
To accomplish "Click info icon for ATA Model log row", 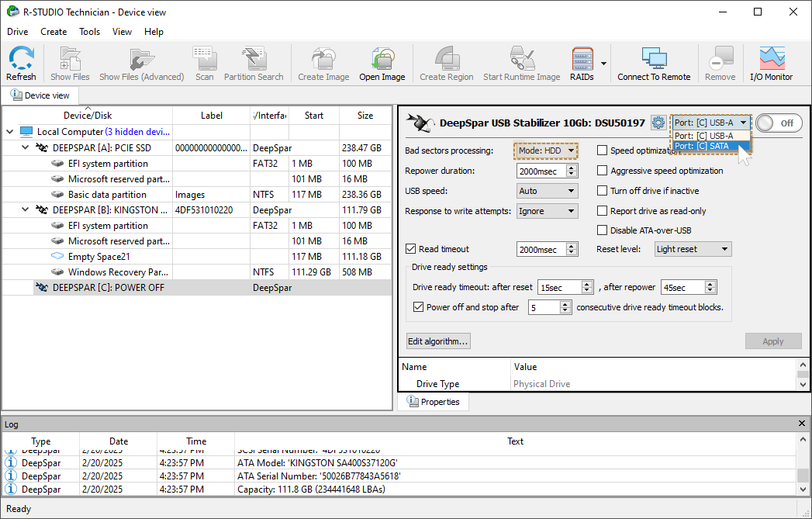I will 10,462.
